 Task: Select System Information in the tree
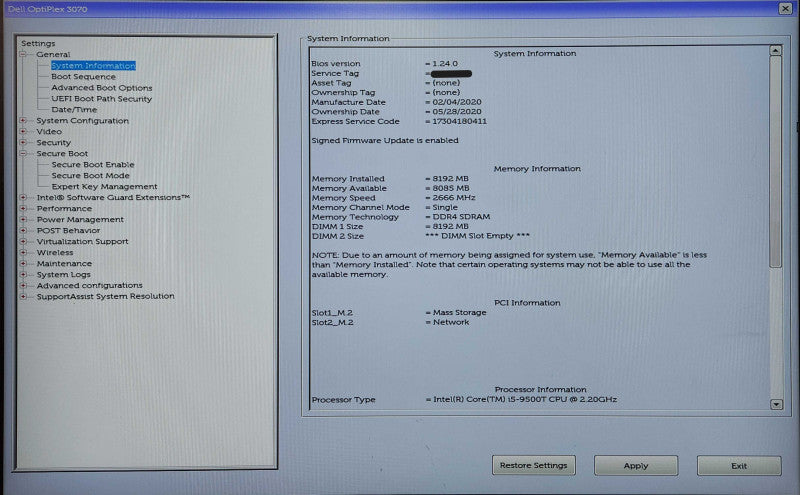pos(93,66)
